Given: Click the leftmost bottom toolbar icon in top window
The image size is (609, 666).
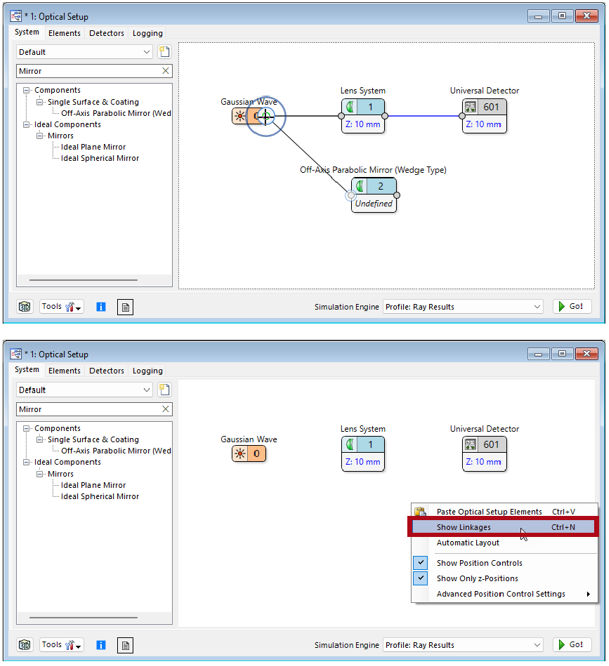Looking at the screenshot, I should point(25,307).
